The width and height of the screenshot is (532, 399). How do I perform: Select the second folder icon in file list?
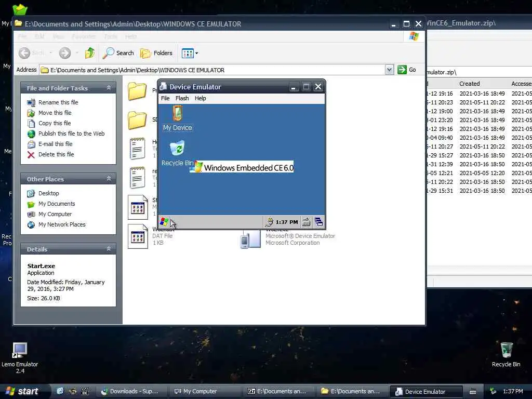point(137,120)
